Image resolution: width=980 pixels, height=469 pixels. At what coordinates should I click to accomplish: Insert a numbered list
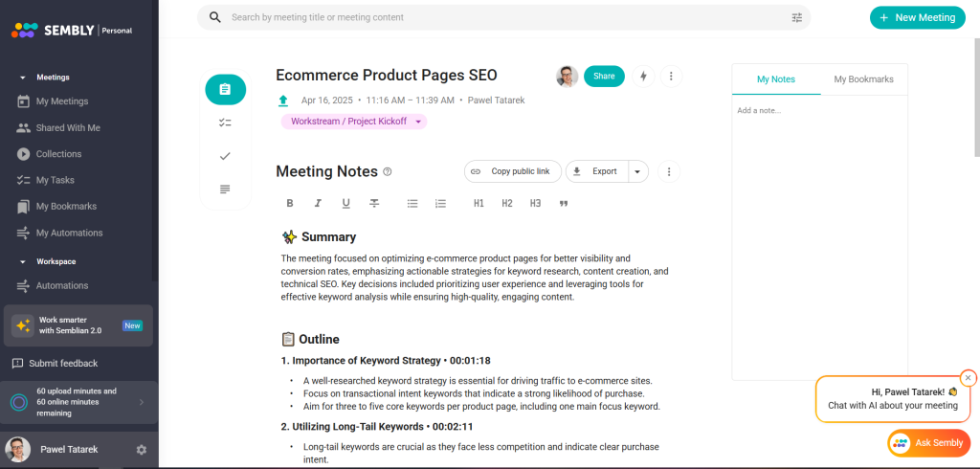tap(440, 203)
